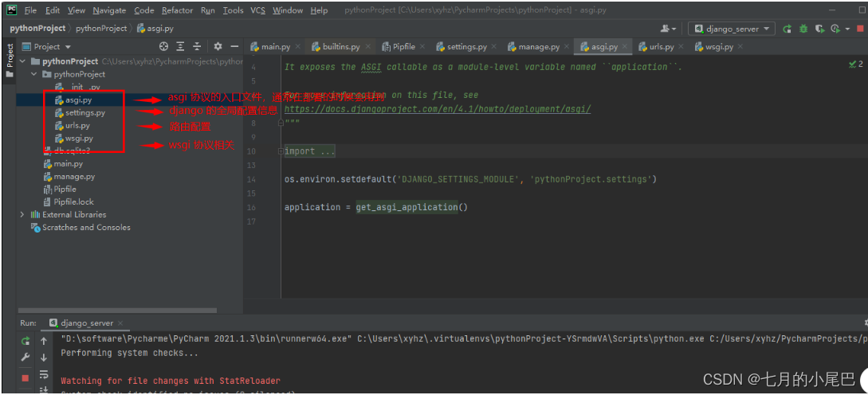
Task: Open run configuration wrench in Run panel
Action: (x=26, y=358)
